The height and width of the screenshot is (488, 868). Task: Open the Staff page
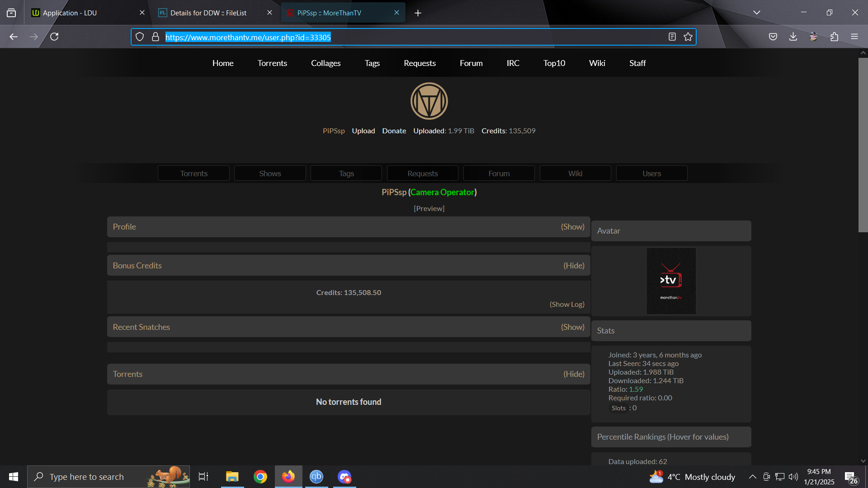(x=637, y=63)
